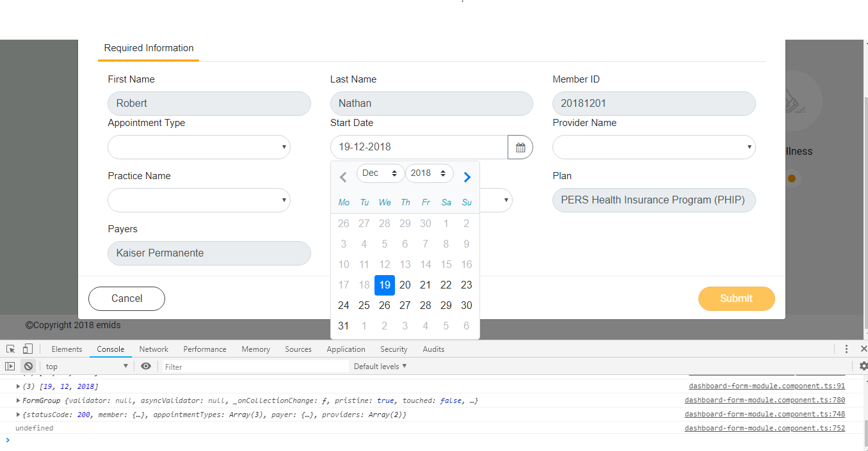Change the month using the Dec selector
Screen dimensions: 868x451
click(x=380, y=173)
